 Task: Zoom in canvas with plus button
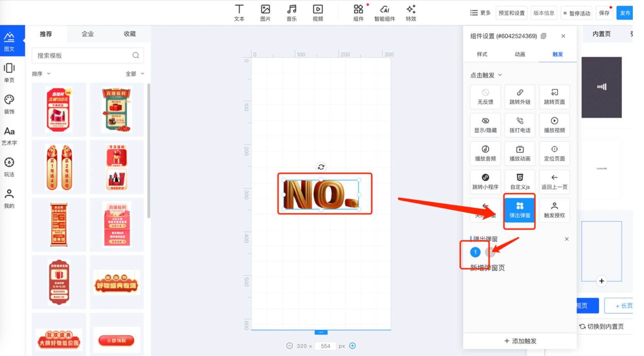(x=353, y=346)
